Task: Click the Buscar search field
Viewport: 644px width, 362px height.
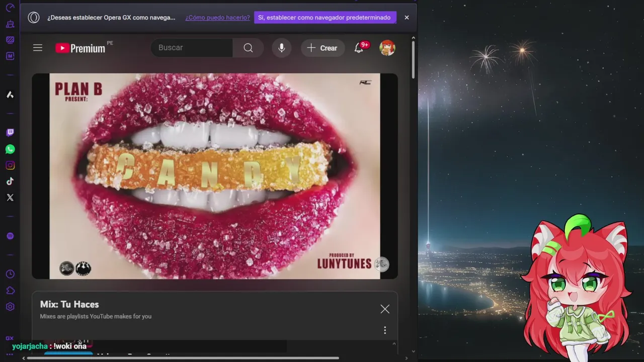Action: (x=192, y=48)
